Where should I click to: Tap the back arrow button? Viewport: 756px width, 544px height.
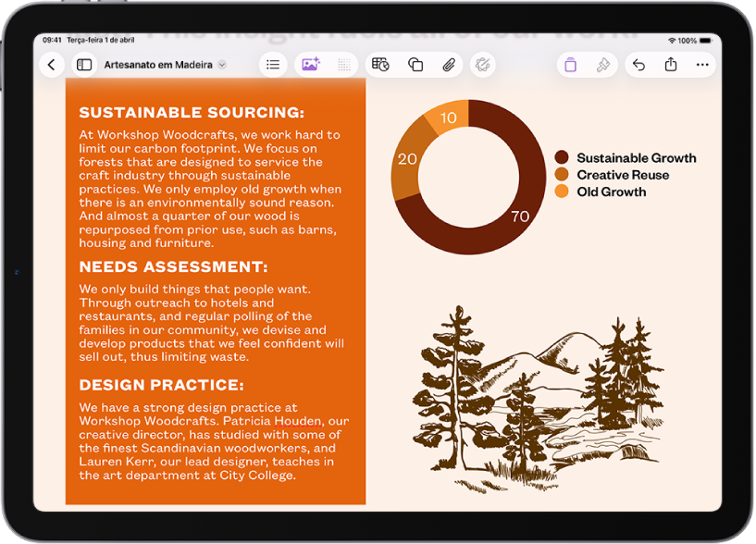click(x=52, y=65)
